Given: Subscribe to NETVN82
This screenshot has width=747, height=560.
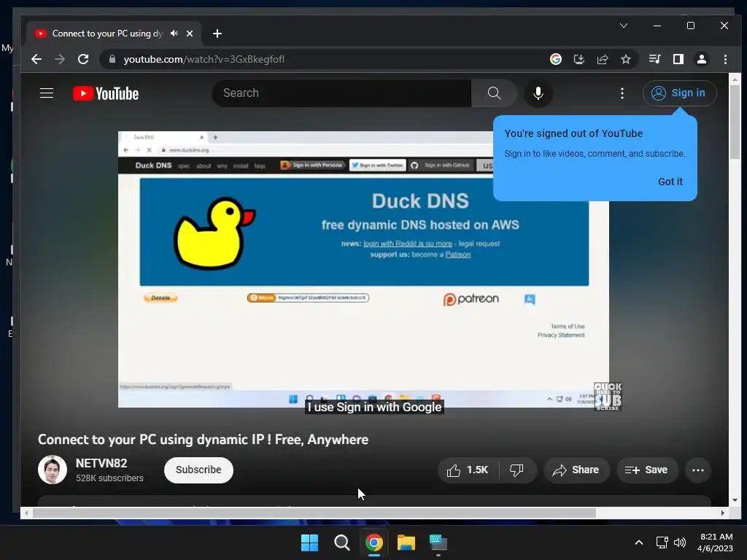Looking at the screenshot, I should 198,470.
